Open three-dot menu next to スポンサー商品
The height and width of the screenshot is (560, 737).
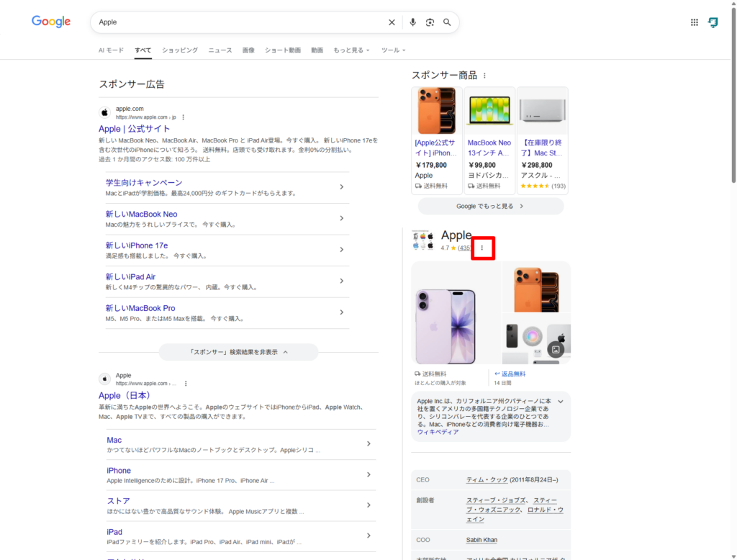[484, 76]
